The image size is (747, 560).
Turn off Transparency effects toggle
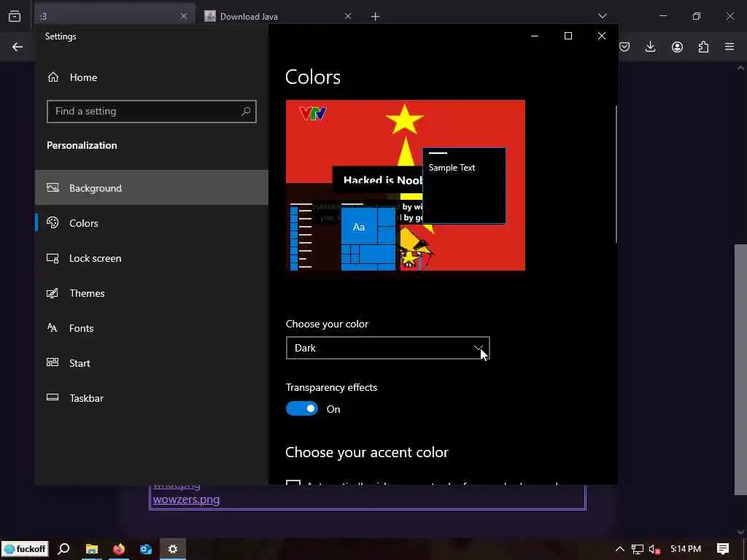(x=301, y=408)
